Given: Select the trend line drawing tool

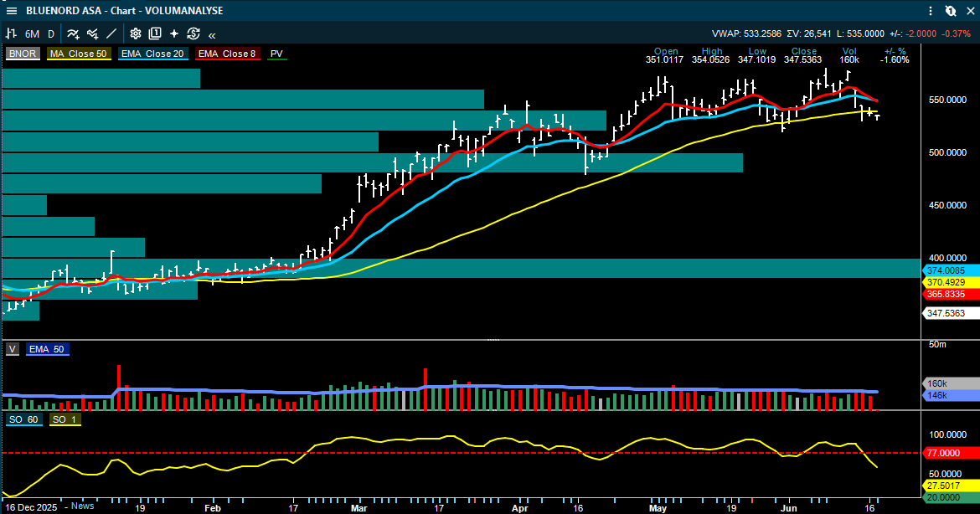Looking at the screenshot, I should pyautogui.click(x=111, y=33).
